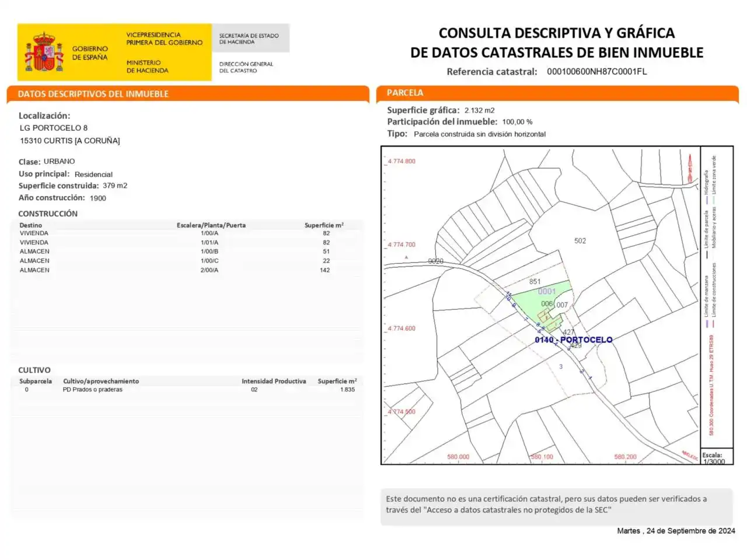Click coordinate label 4.774.700 on the map

click(402, 245)
